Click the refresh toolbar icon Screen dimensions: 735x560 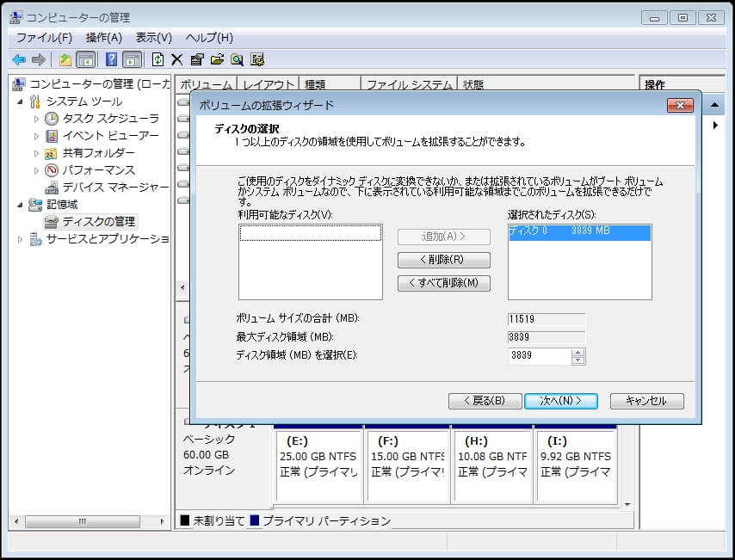point(157,59)
